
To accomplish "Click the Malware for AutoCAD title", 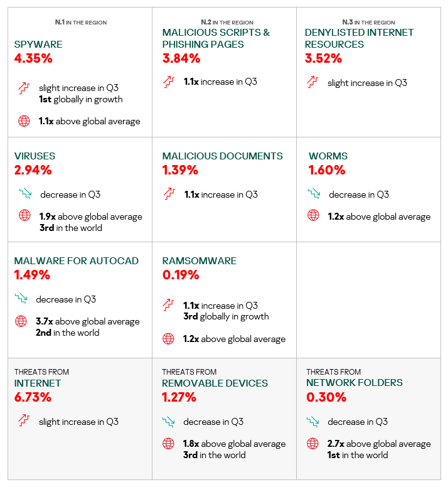I will (x=76, y=261).
